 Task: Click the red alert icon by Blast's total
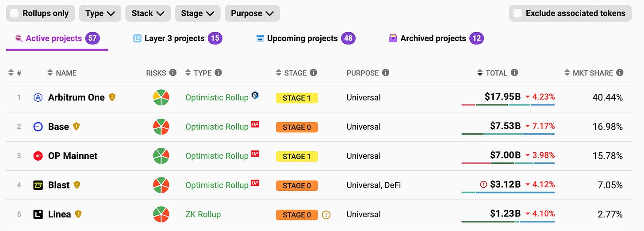(x=483, y=185)
